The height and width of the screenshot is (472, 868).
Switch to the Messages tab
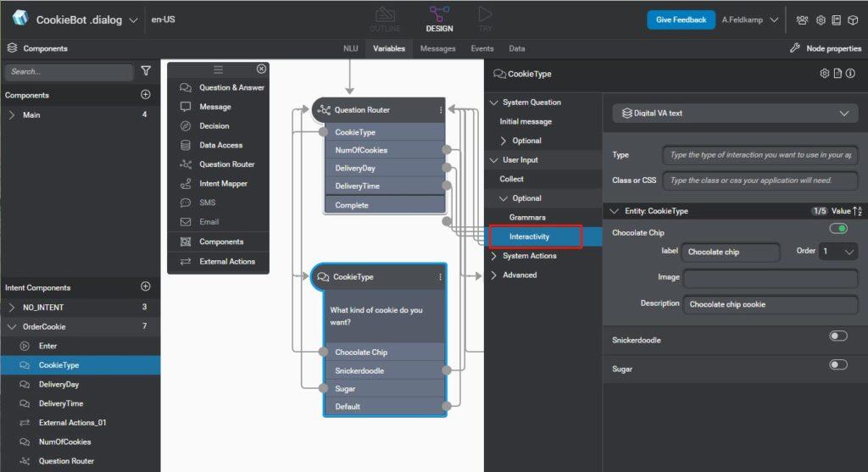(437, 48)
